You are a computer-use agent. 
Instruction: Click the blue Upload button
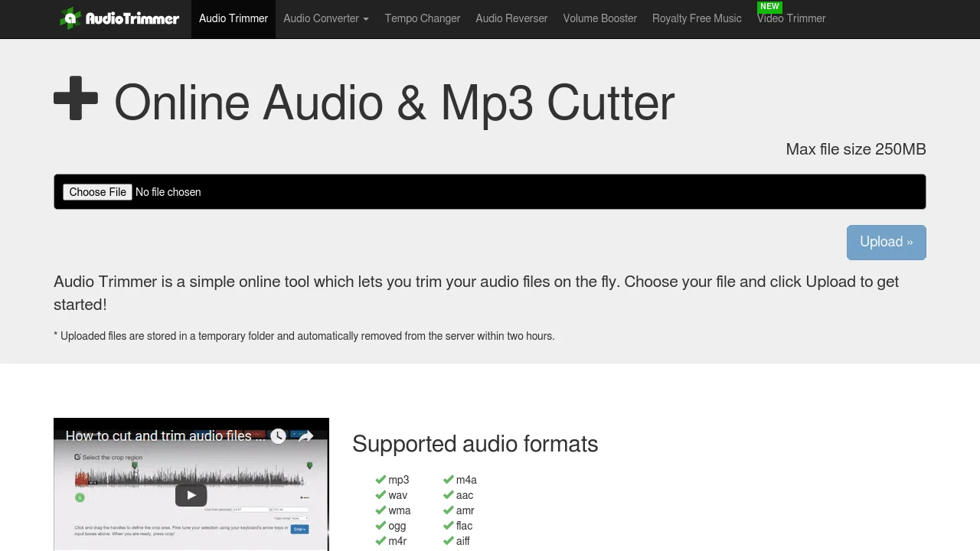[886, 243]
